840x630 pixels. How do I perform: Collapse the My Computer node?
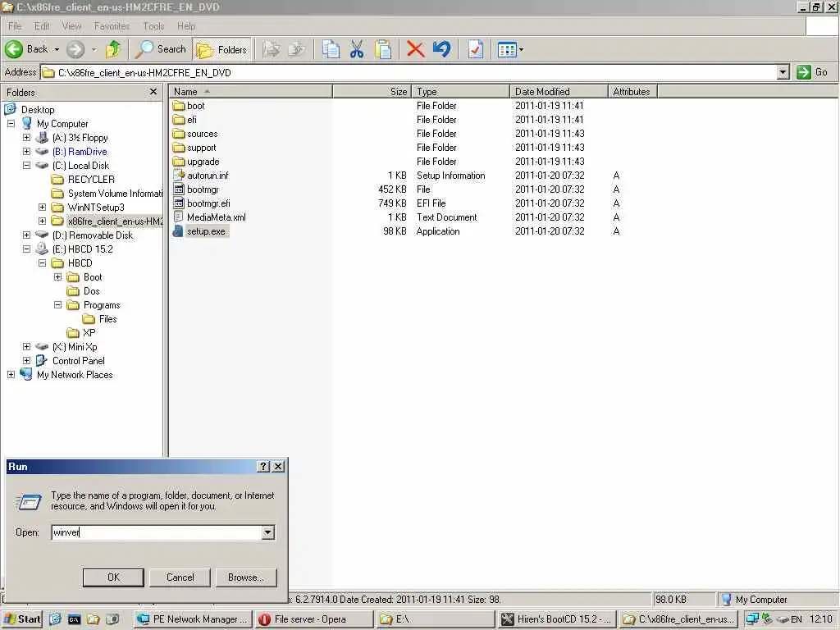11,123
